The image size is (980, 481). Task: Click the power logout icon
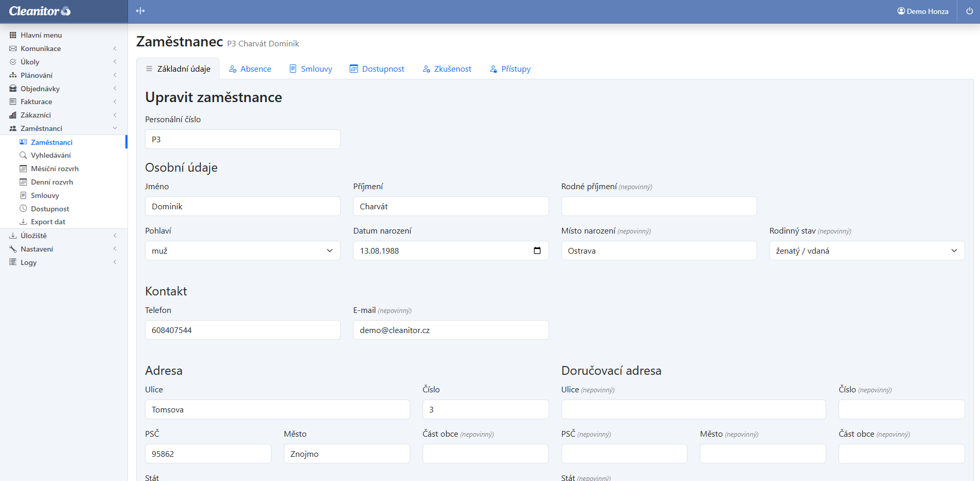[x=969, y=11]
